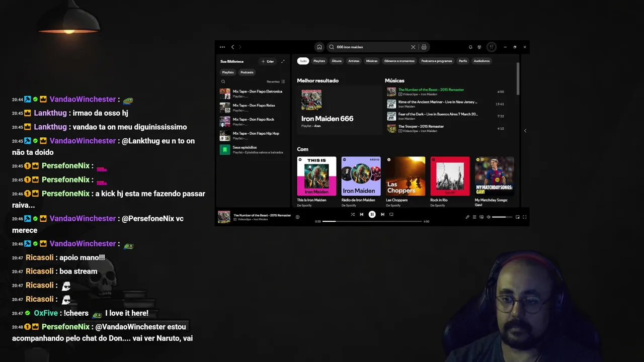Open the Iron Maiden 666 best result card

(340, 110)
